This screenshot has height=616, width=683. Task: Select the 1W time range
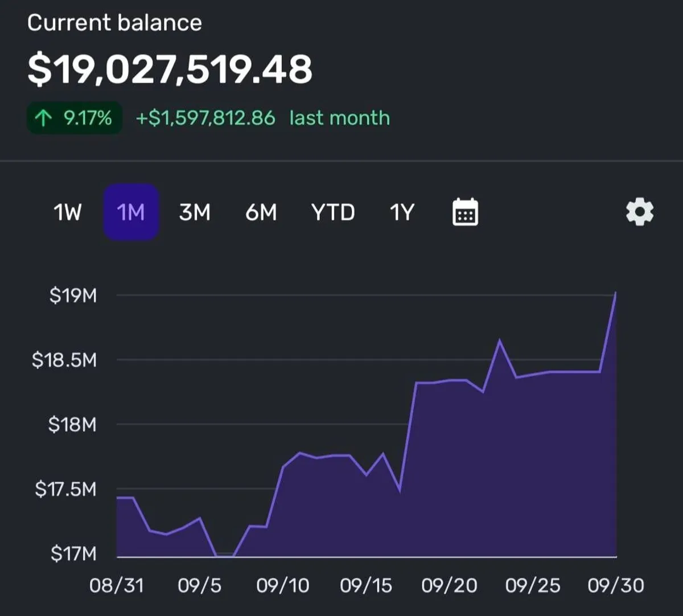tap(67, 212)
